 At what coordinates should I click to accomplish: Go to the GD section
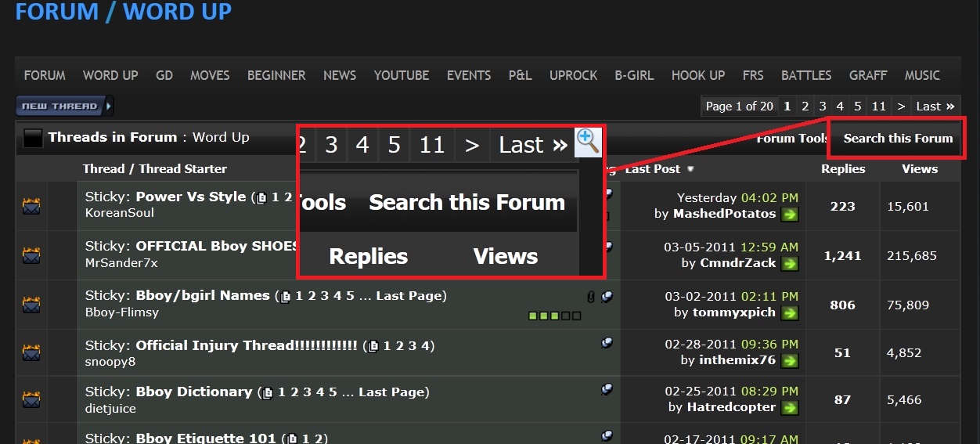tap(164, 75)
